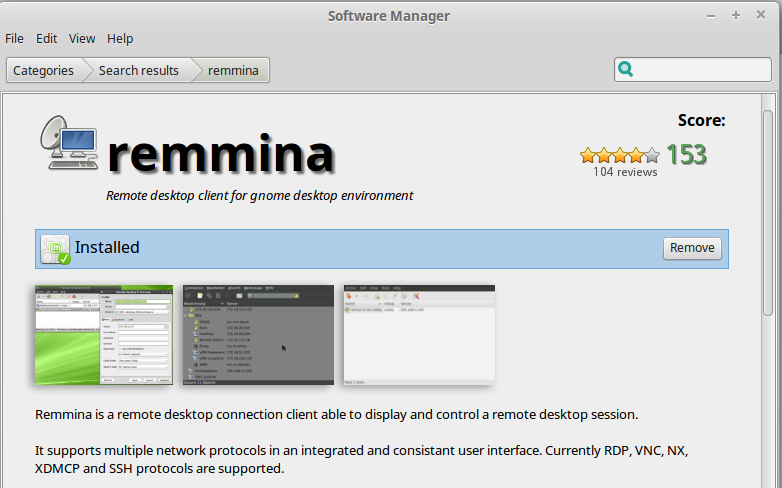Click the description line starting 'XDMCP and SSH protocols'
This screenshot has height=488, width=782.
point(160,469)
